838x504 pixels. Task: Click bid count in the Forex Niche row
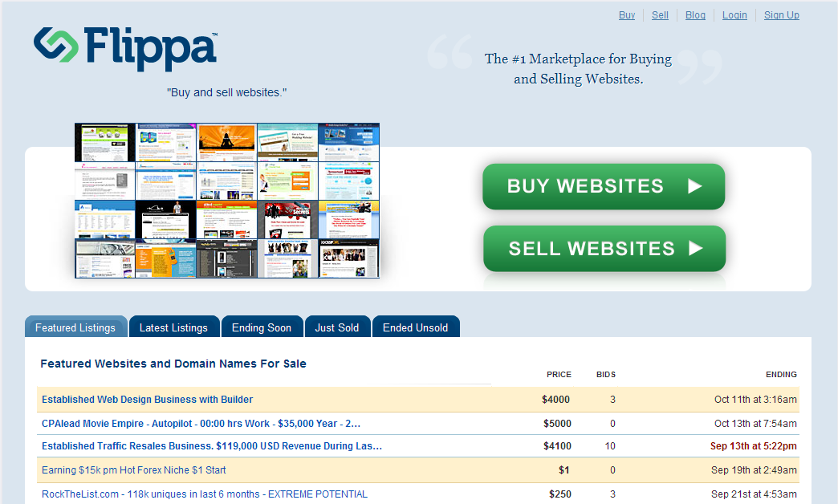613,469
